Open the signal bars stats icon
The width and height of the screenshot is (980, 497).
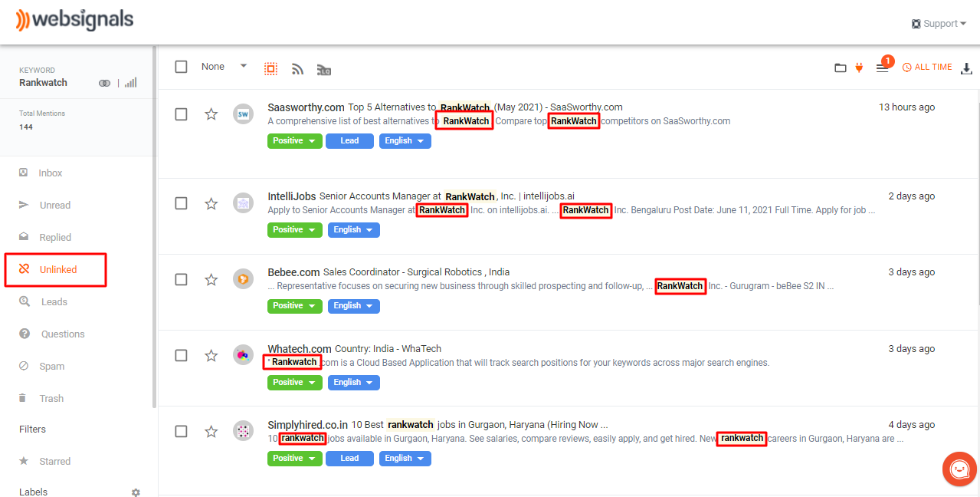pos(130,83)
